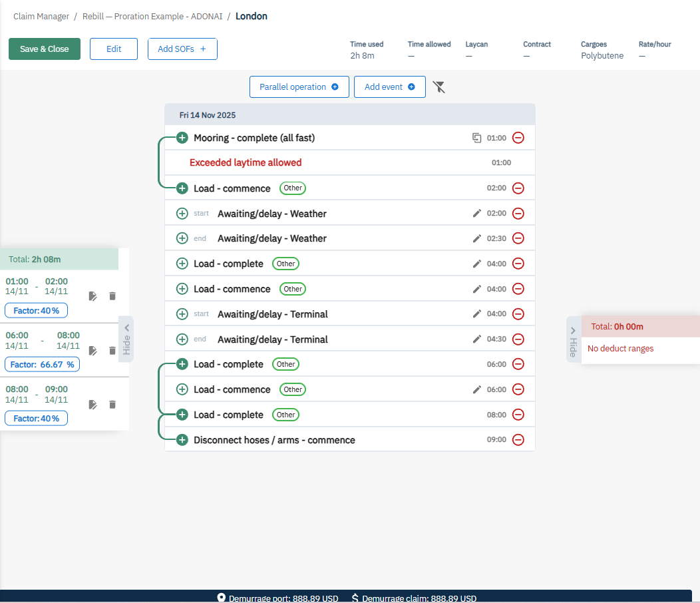The width and height of the screenshot is (700, 603).
Task: Go to Claim Manager breadcrumb
Action: [41, 16]
